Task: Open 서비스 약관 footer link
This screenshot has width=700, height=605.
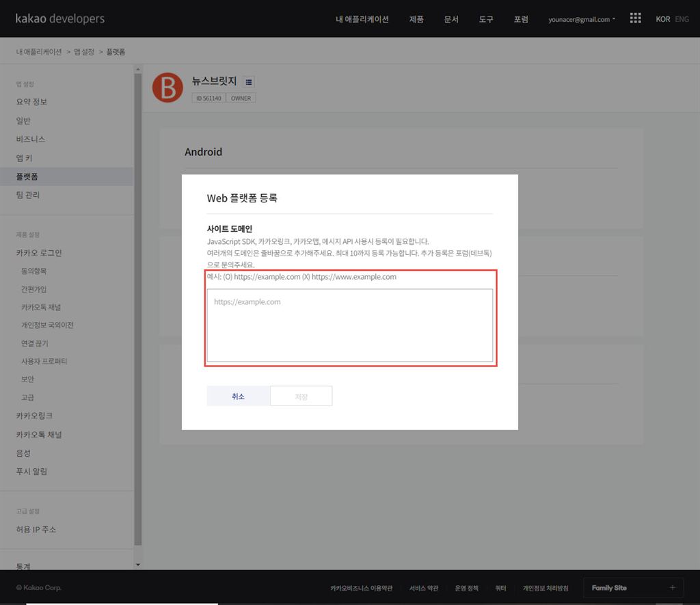Action: click(424, 588)
